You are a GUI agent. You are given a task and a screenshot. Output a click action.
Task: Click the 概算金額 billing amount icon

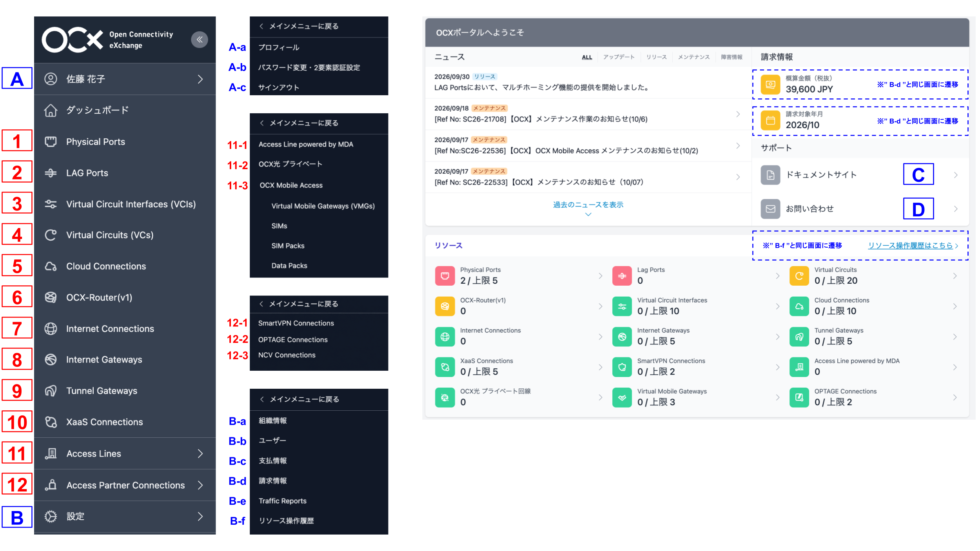point(770,84)
